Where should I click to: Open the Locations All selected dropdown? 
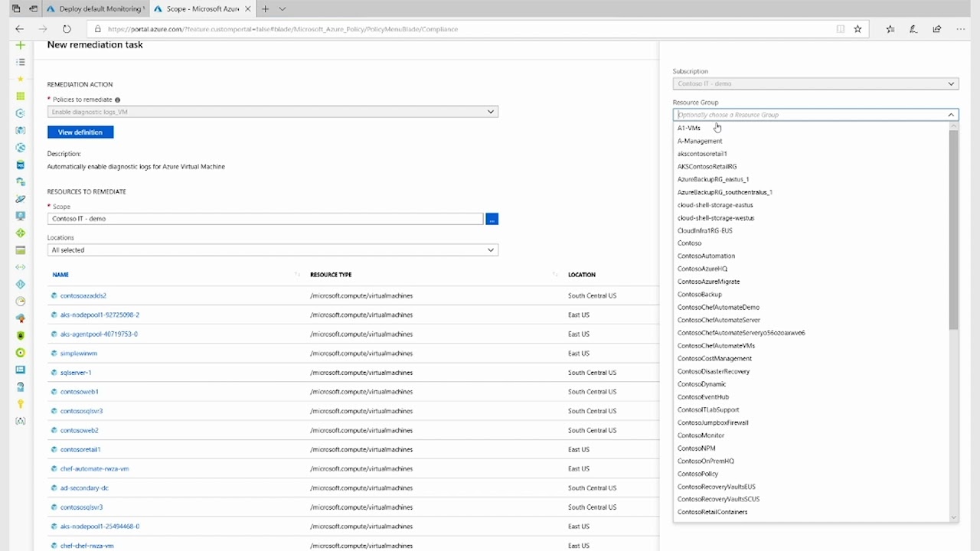click(273, 250)
